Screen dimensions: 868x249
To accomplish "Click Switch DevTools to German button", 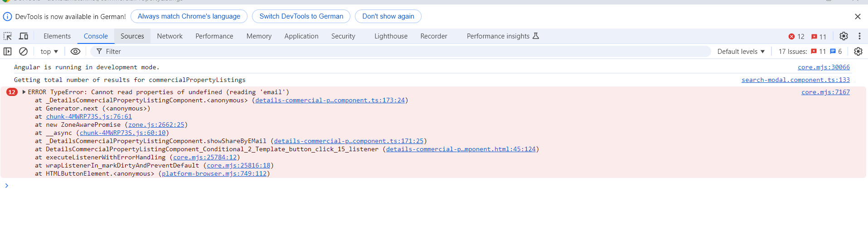I will pos(301,16).
